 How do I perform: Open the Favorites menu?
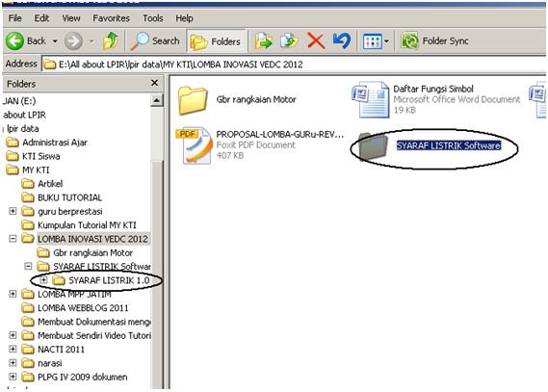[x=111, y=18]
